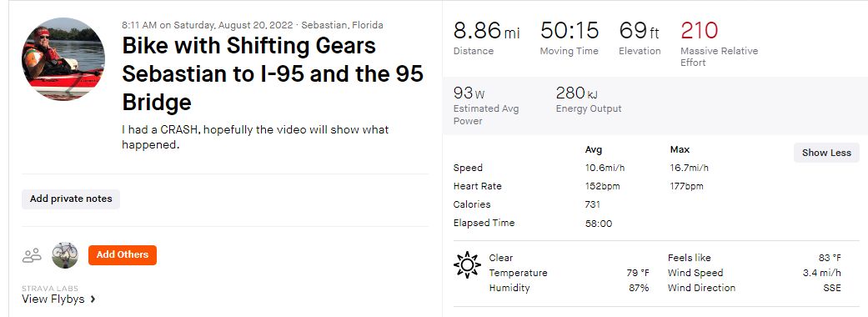
Task: Click the athlete profile photo in kayak
Action: 63,58
